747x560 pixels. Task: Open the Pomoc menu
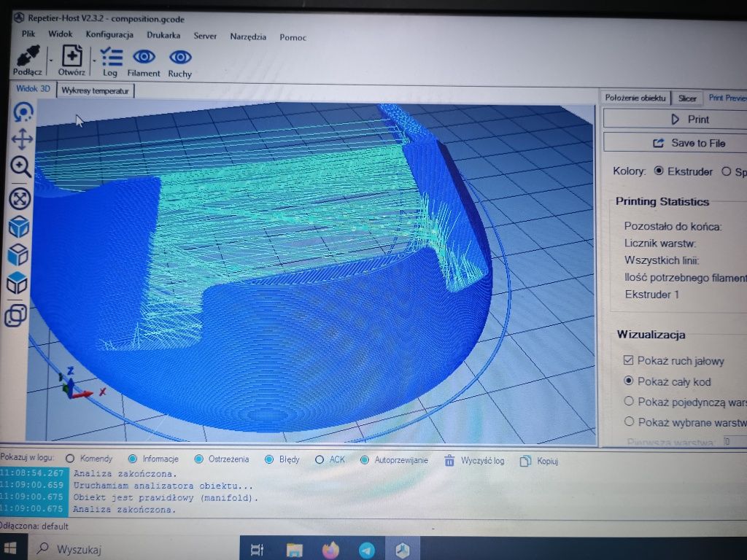(x=293, y=38)
